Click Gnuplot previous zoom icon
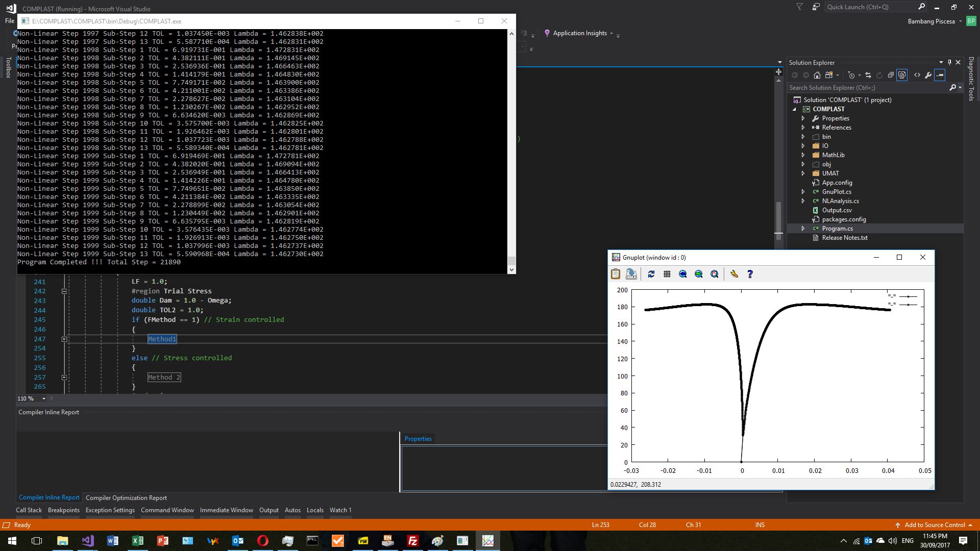 683,274
